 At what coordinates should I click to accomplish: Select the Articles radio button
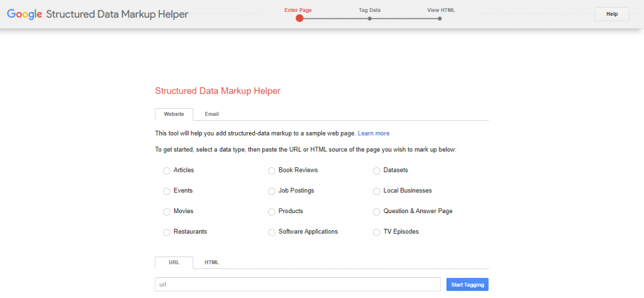166,171
